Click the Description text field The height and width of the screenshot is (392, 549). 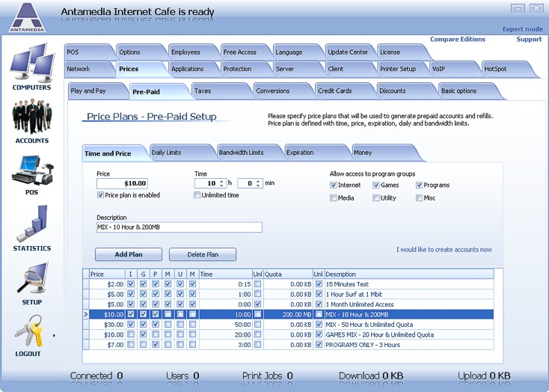pos(179,227)
